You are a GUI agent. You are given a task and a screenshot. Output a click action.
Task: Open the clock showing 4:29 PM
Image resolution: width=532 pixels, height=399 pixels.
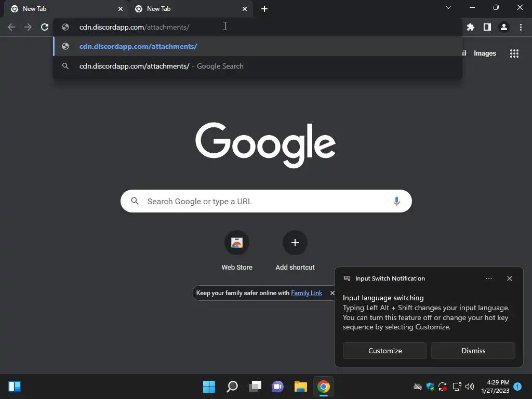coord(495,387)
